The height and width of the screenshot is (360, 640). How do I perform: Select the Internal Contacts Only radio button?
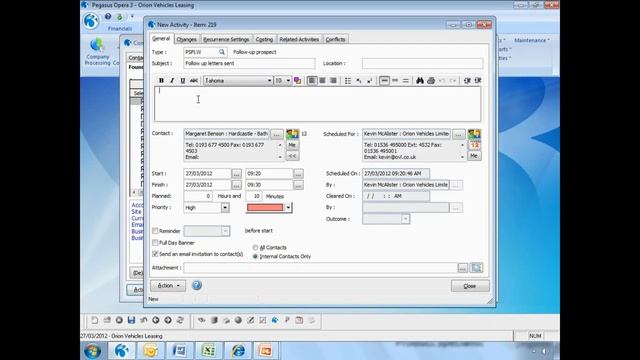pyautogui.click(x=255, y=256)
